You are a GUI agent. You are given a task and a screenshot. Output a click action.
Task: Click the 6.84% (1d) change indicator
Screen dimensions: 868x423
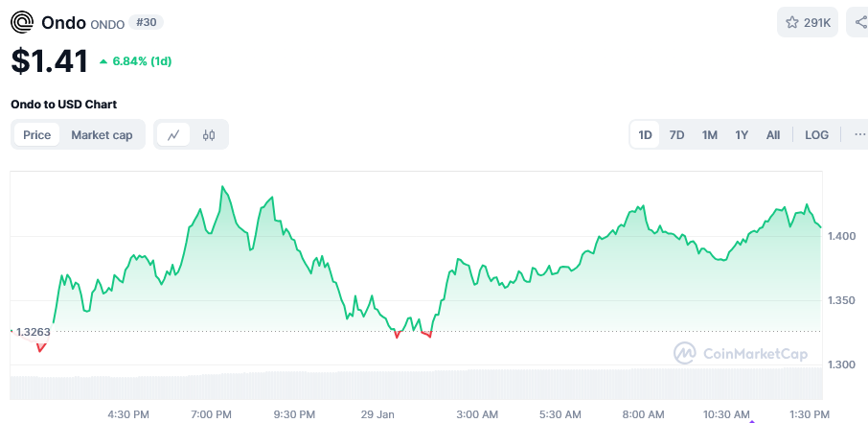136,61
